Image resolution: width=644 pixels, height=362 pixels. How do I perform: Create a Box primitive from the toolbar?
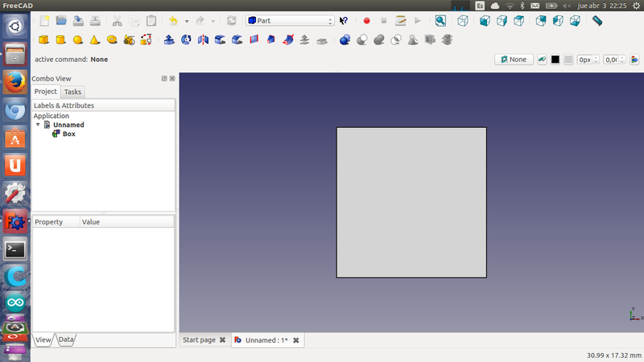[x=43, y=39]
